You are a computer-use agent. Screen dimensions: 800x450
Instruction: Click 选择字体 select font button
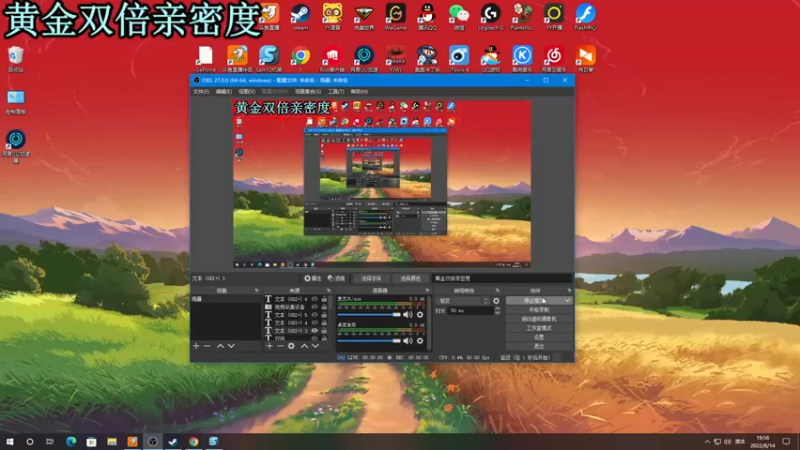point(371,279)
